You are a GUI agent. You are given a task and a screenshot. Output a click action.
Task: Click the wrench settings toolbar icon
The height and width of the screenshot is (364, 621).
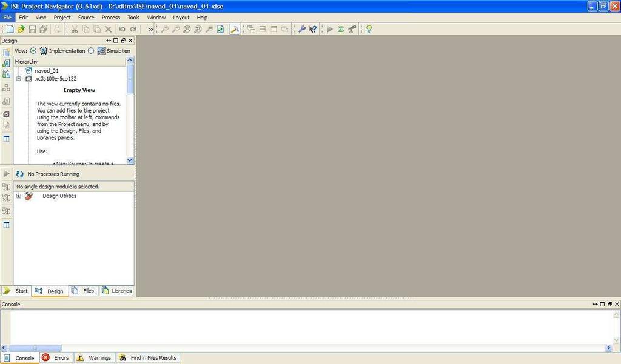click(x=302, y=29)
